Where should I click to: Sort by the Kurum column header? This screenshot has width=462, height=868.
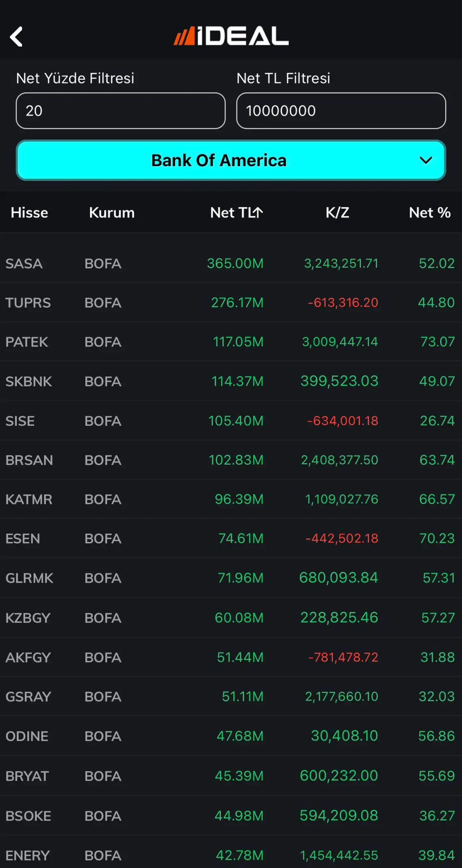tap(112, 213)
